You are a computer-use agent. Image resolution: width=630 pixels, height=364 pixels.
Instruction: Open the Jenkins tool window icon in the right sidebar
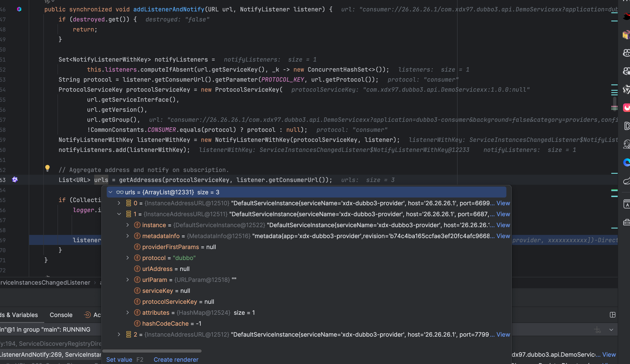[627, 144]
